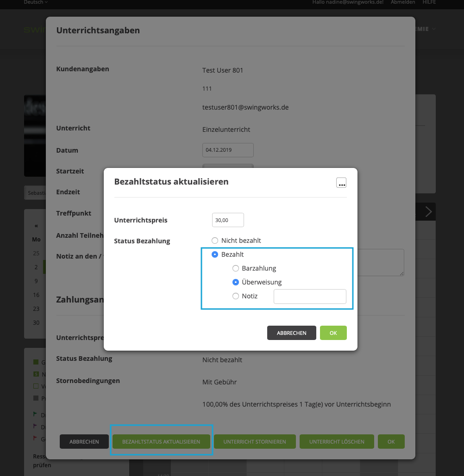The width and height of the screenshot is (464, 476).
Task: Click the Unterrichtspreis field showing 30,00
Action: coord(228,220)
